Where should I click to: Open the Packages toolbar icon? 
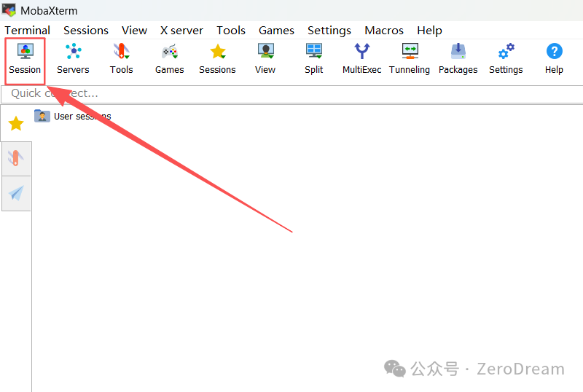coord(458,60)
